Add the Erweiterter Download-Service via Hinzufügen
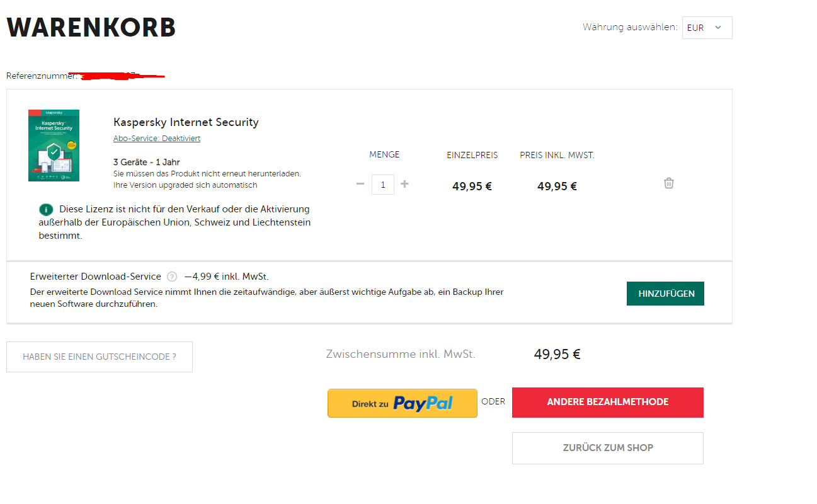Viewport: 817px width, 504px height. 665,294
